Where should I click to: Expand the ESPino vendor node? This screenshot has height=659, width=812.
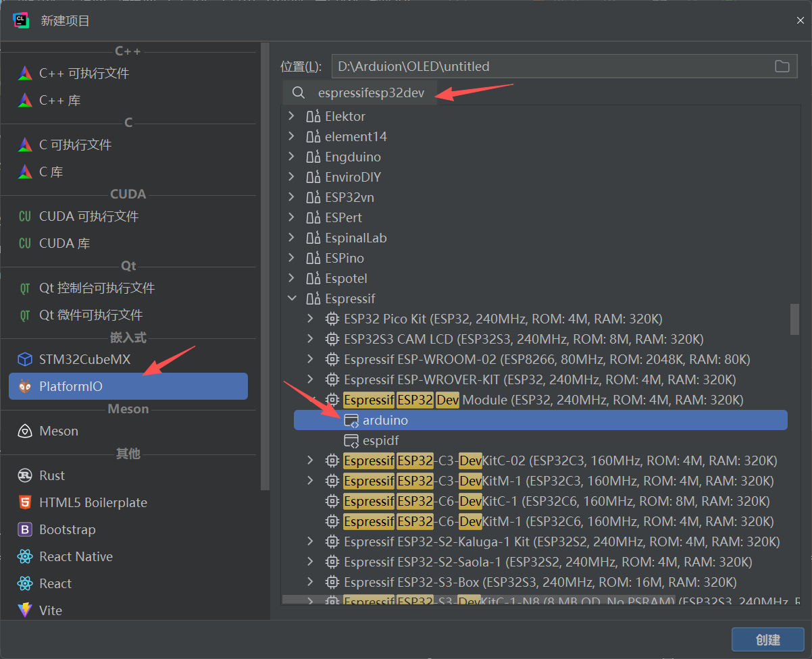(x=291, y=258)
